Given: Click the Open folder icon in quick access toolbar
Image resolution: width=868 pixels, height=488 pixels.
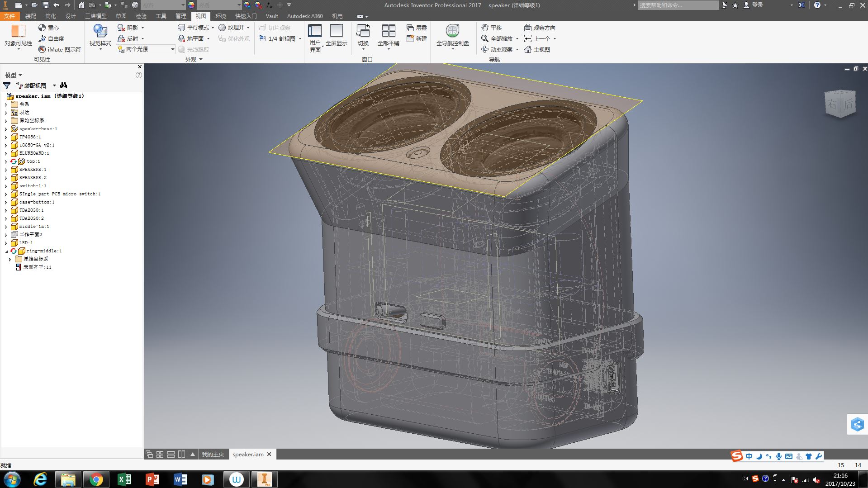Looking at the screenshot, I should coord(34,5).
